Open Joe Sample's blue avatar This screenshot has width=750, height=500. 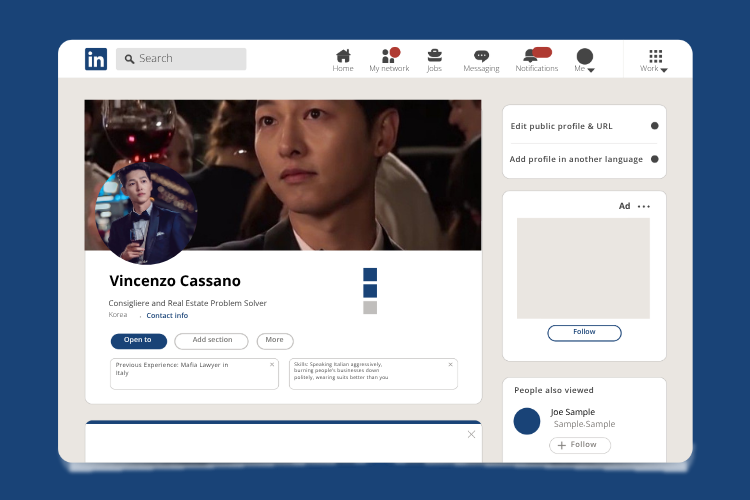coord(527,421)
